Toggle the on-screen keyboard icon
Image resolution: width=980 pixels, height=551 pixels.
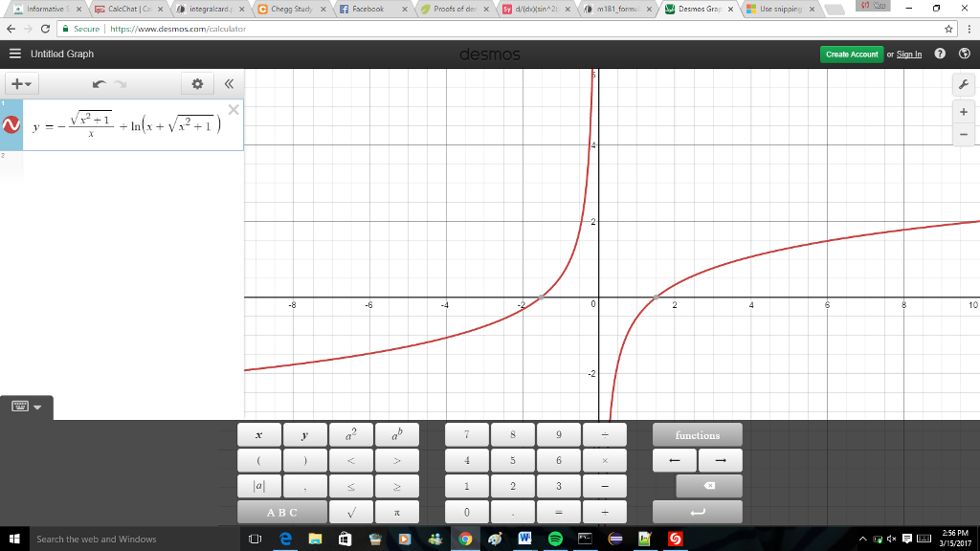(20, 406)
